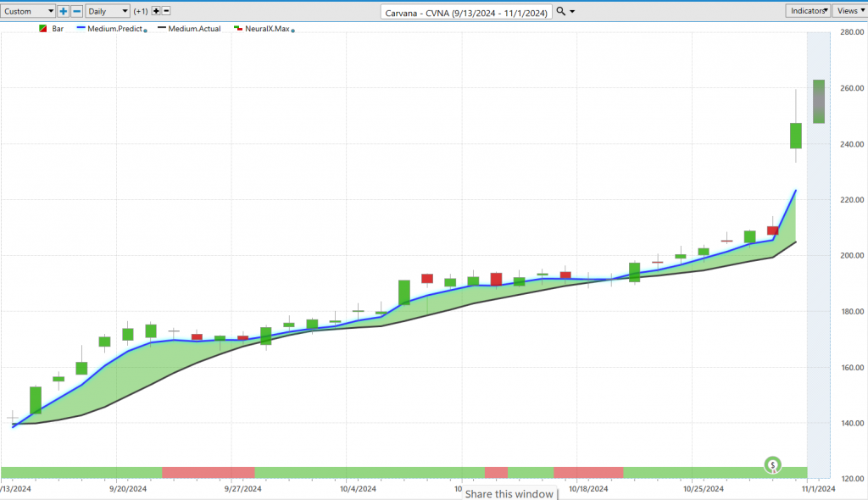Image resolution: width=868 pixels, height=500 pixels.
Task: Open the Views menu
Action: 849,11
